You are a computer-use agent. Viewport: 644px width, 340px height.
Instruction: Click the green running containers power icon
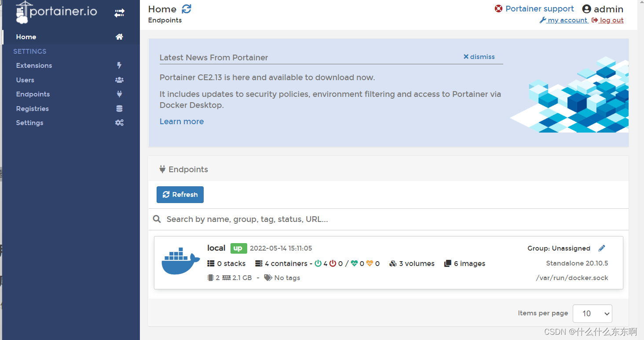coord(318,264)
